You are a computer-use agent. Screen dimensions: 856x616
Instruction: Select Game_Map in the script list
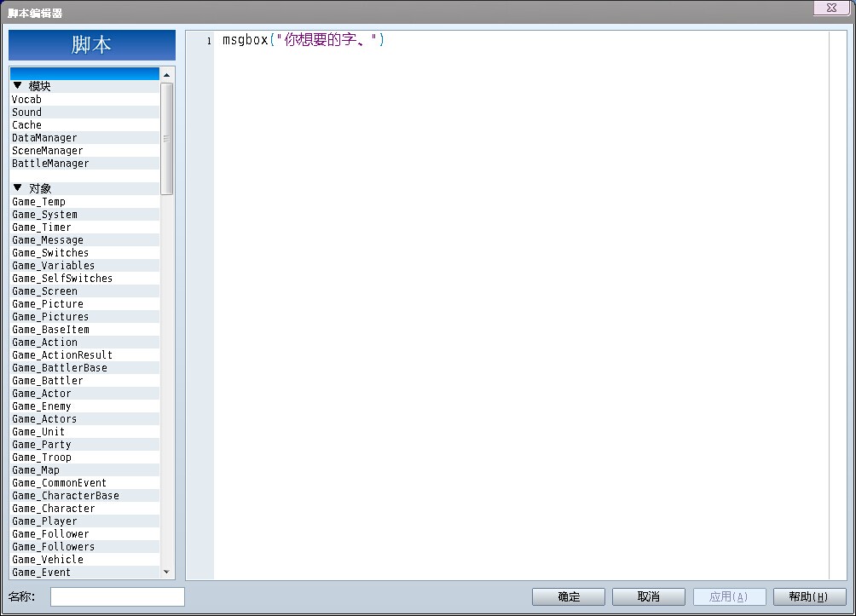coord(84,469)
